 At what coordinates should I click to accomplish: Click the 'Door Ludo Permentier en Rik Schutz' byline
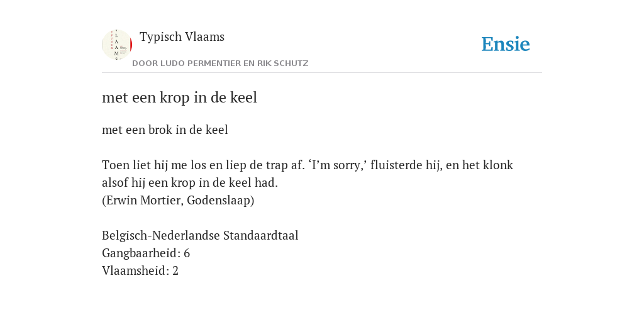(x=220, y=64)
